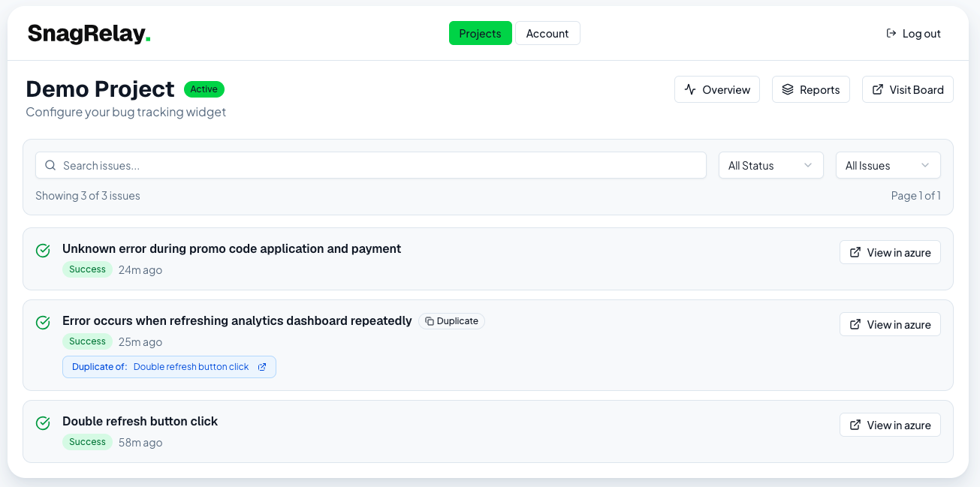Click the 24m ago timestamp
Image resolution: width=980 pixels, height=487 pixels.
(x=140, y=270)
